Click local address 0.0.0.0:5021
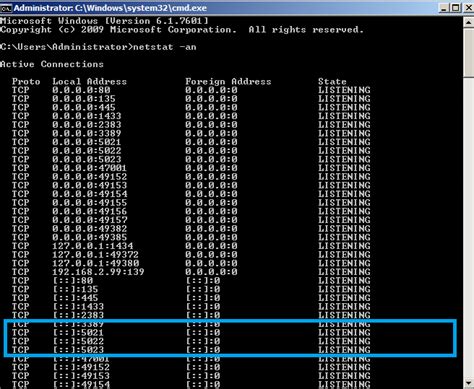The height and width of the screenshot is (389, 474). 87,142
